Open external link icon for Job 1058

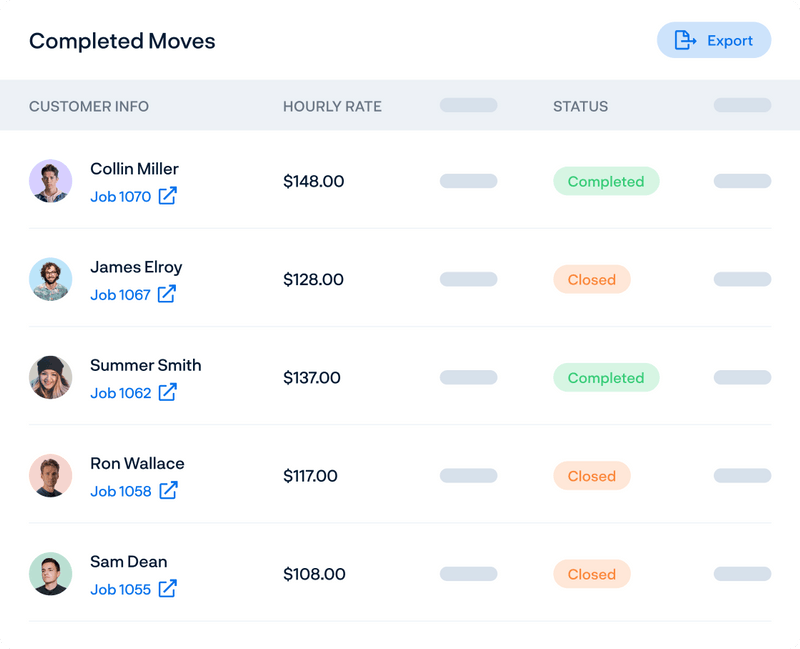(x=168, y=490)
